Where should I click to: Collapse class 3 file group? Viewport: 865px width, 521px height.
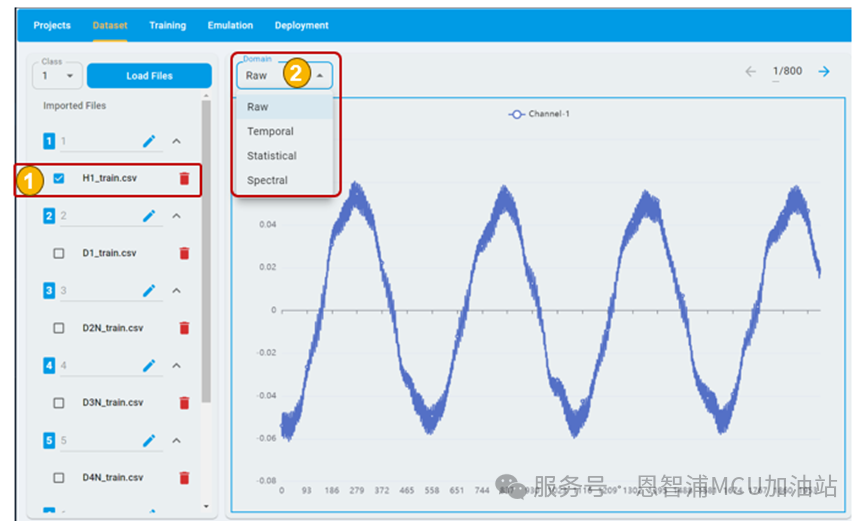pyautogui.click(x=177, y=291)
